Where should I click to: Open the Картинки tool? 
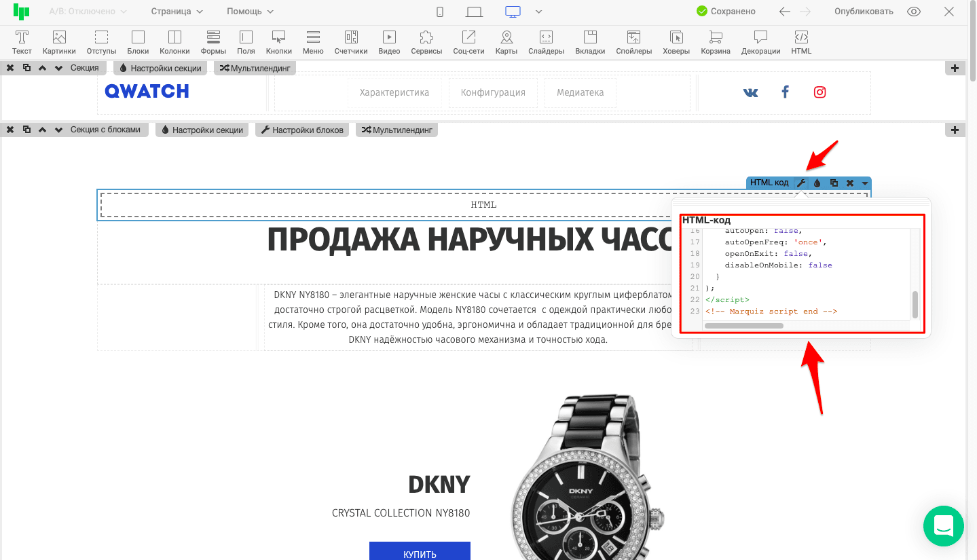click(59, 42)
